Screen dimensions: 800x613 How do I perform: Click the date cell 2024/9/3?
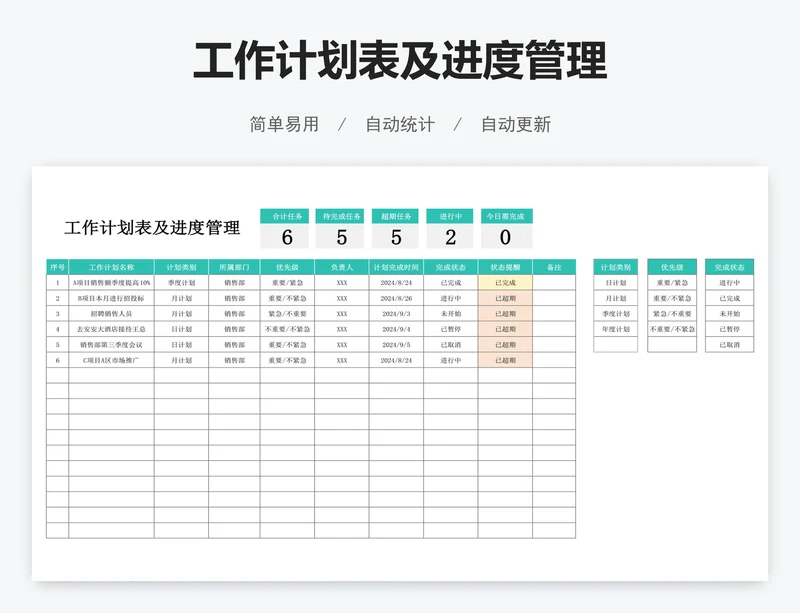[x=396, y=313]
